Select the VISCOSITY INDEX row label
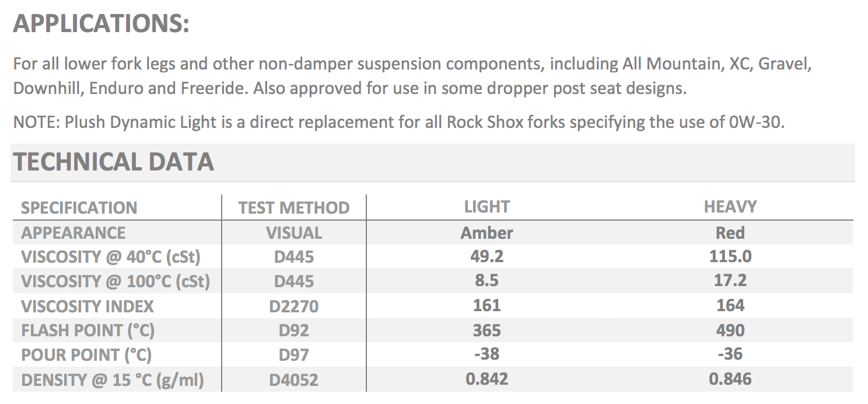Image resolution: width=868 pixels, height=404 pixels. click(87, 306)
